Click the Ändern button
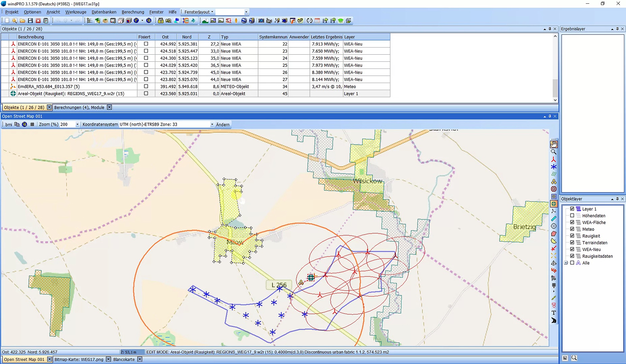 (222, 124)
